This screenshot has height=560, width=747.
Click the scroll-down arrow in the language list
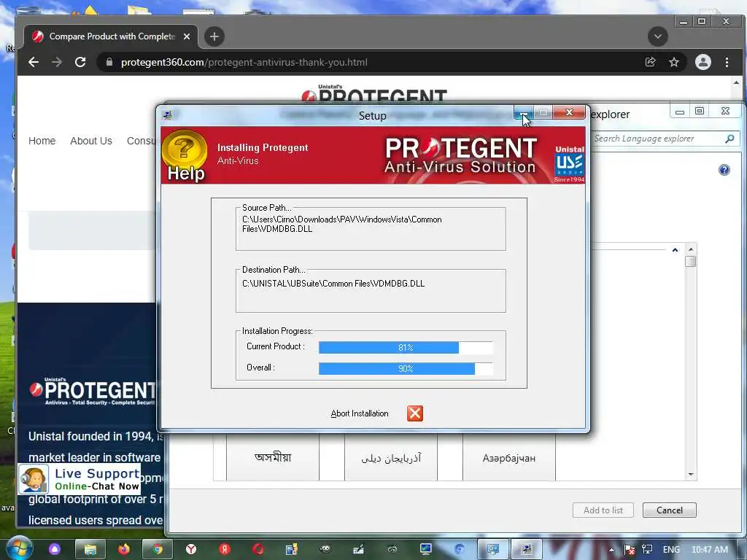tap(691, 474)
